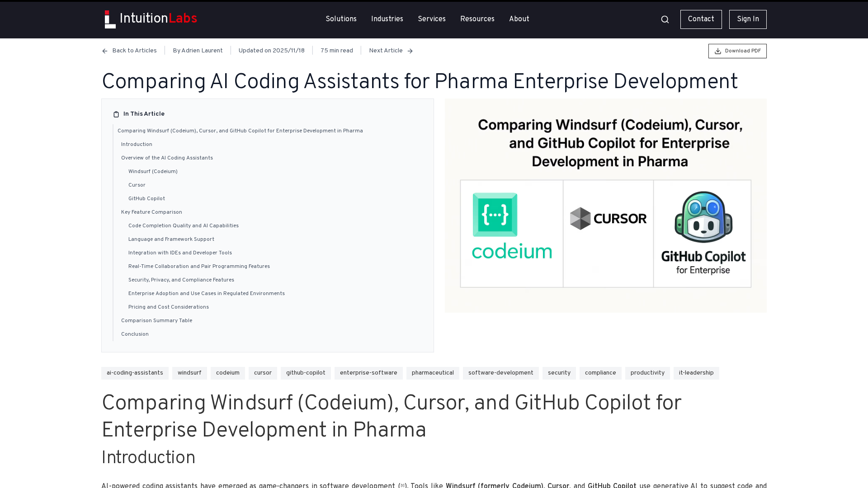Jump to Key Feature Comparison section
The image size is (868, 488).
(151, 212)
